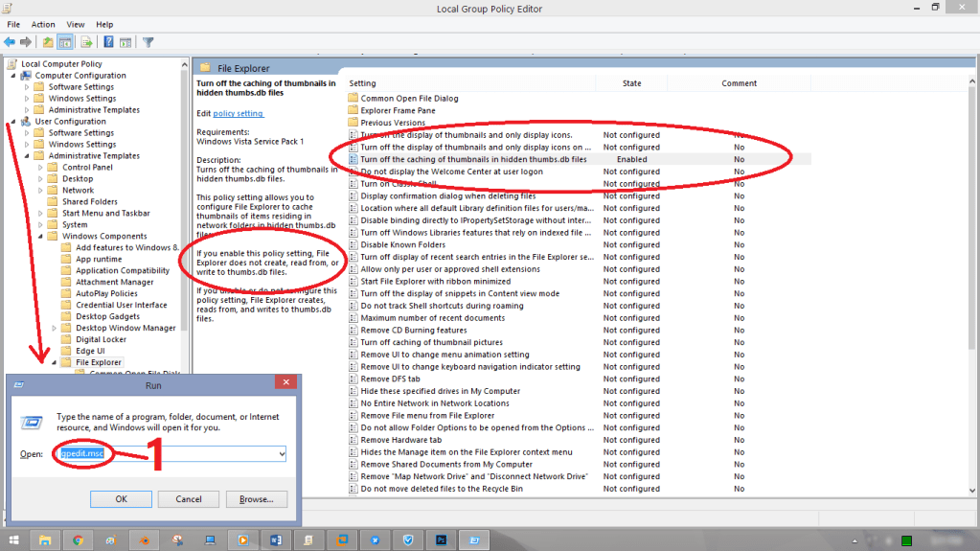Click OK in the Run dialog
Viewport: 980px width, 551px height.
[121, 498]
